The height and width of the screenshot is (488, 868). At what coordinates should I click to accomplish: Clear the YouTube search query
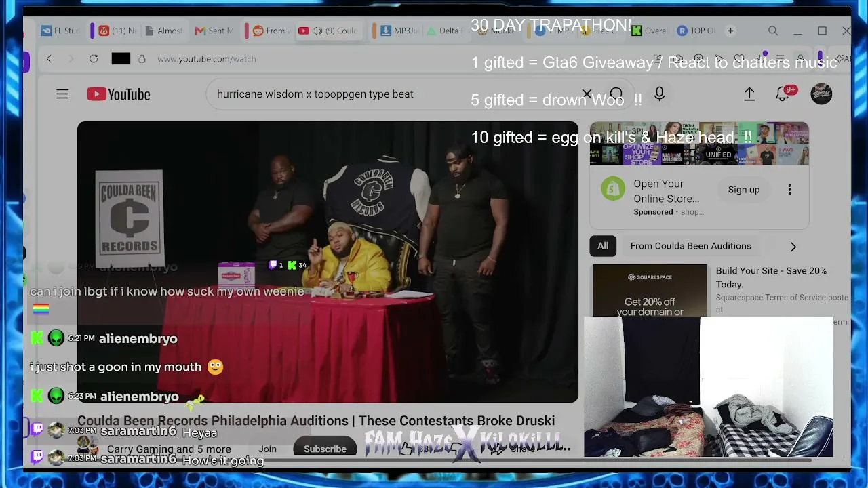click(x=587, y=94)
